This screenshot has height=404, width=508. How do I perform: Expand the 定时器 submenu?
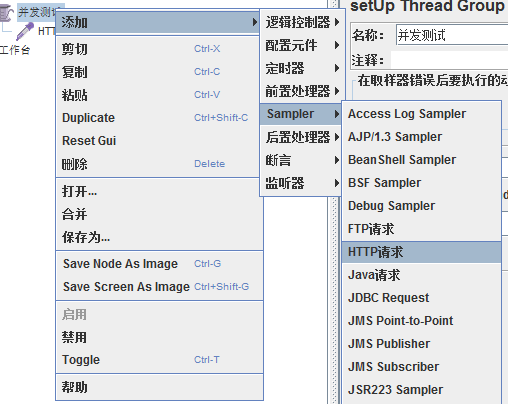click(x=301, y=68)
